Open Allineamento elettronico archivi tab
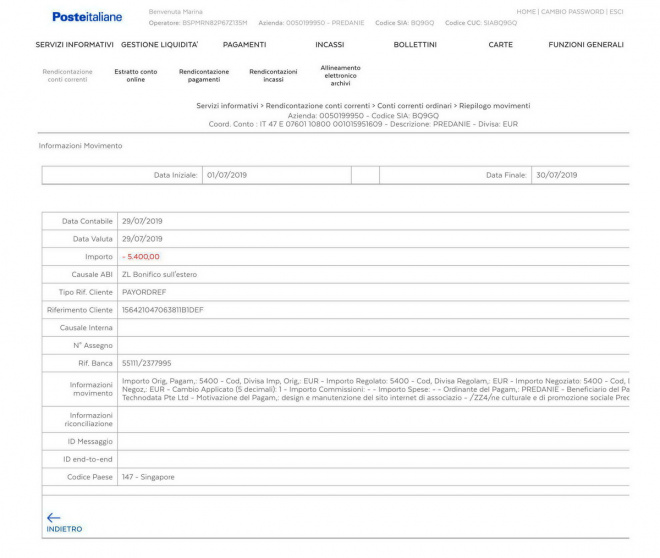The height and width of the screenshot is (558, 660). 341,75
